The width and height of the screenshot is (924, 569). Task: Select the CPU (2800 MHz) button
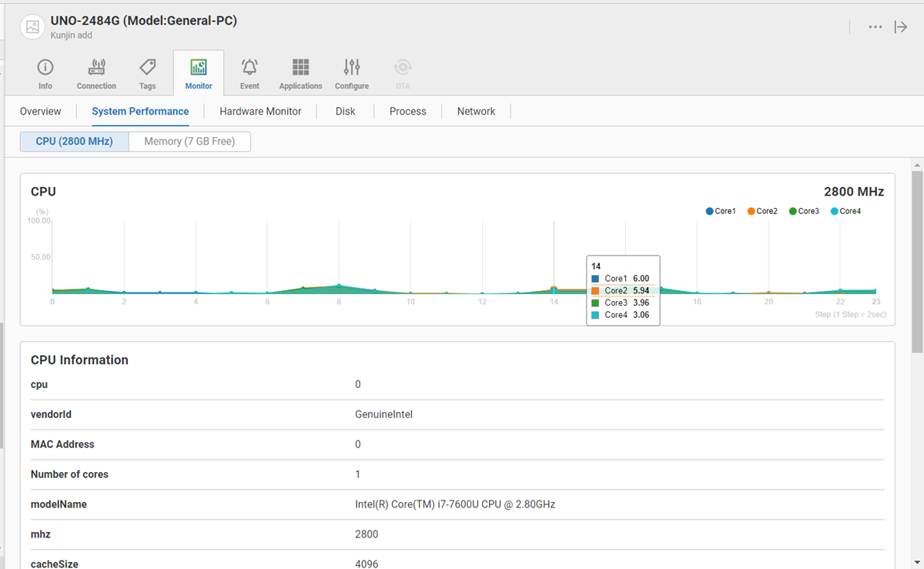click(75, 142)
